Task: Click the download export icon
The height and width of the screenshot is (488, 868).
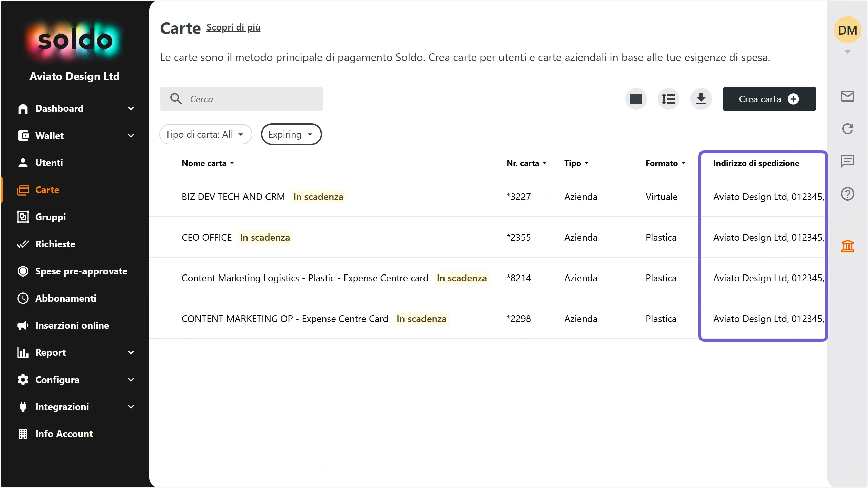Action: click(701, 99)
